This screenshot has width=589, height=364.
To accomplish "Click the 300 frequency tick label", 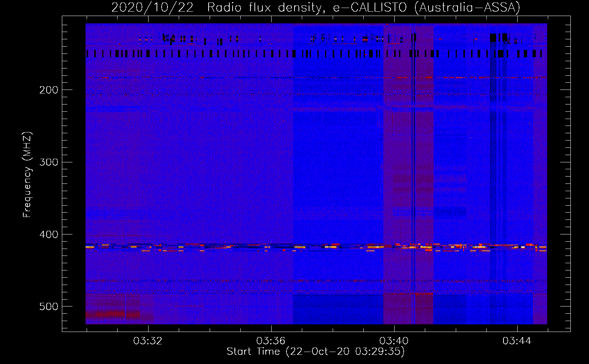I will [x=49, y=162].
